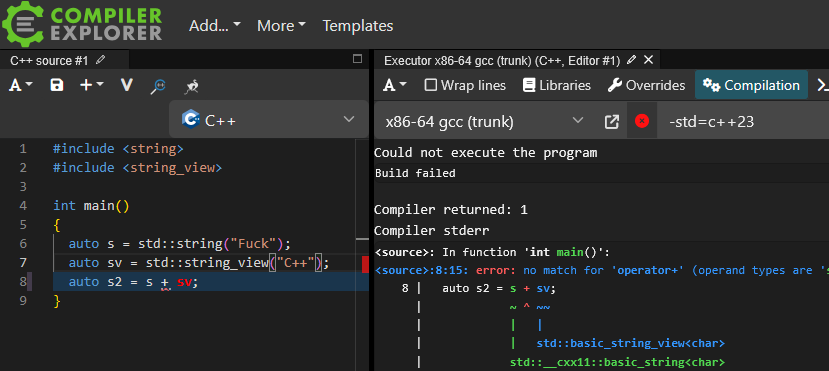
Task: Open editor font size dropdown
Action: [x=21, y=85]
